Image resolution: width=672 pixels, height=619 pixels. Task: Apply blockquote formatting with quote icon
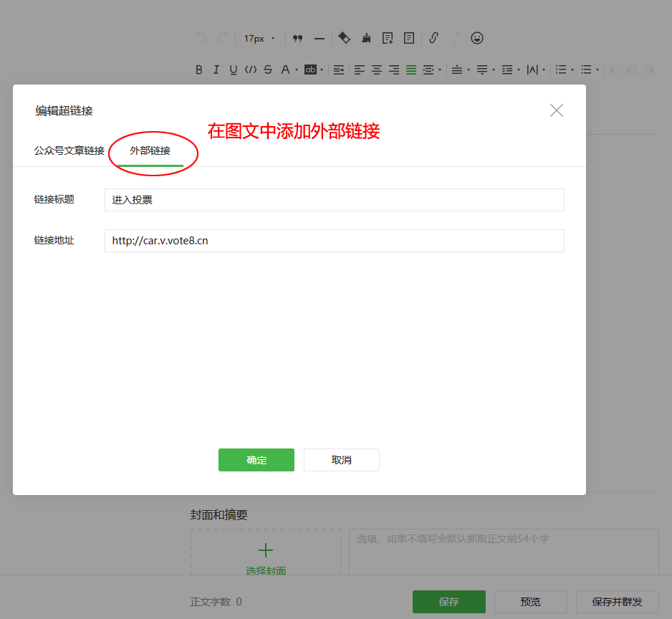point(297,38)
